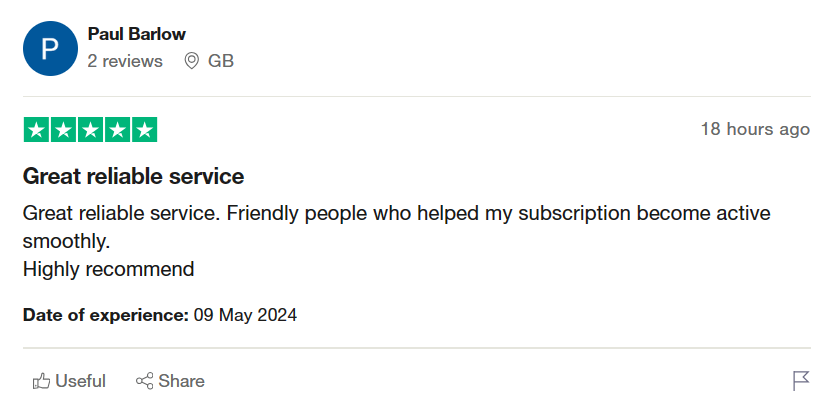Open Paul Barlow's profile name link
The width and height of the screenshot is (837, 412).
(x=137, y=34)
